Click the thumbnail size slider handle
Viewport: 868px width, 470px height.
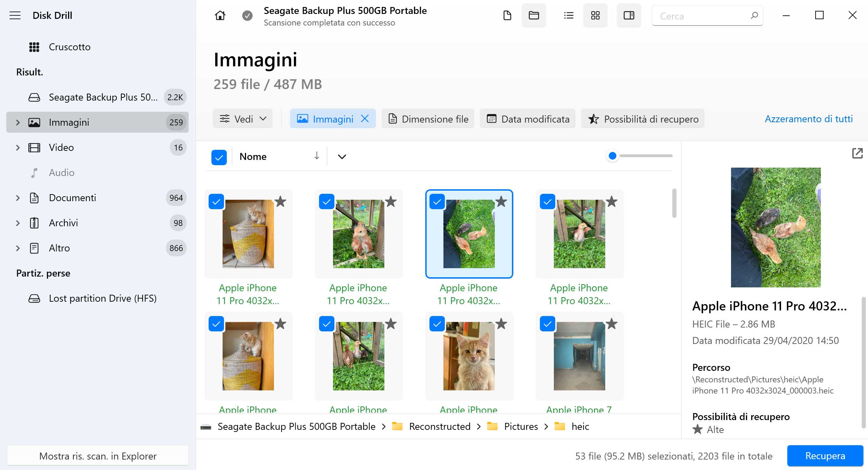pos(612,156)
